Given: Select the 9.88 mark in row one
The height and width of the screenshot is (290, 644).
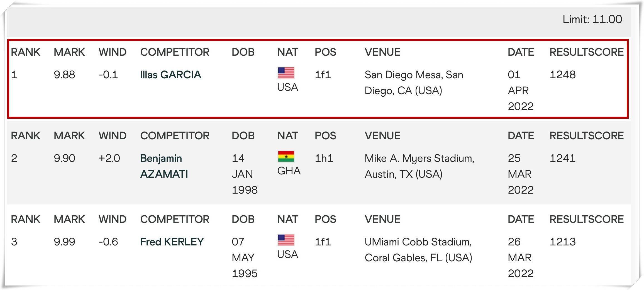Looking at the screenshot, I should click(x=64, y=75).
